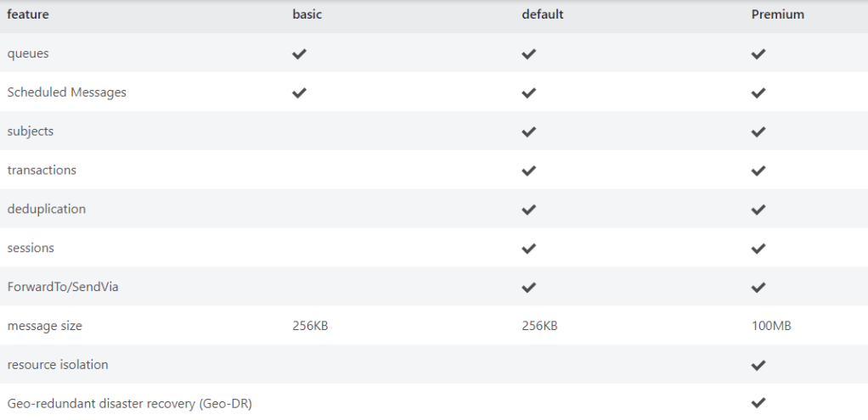The image size is (868, 420).
Task: Click the Scheduled Messages row label
Action: (x=67, y=92)
